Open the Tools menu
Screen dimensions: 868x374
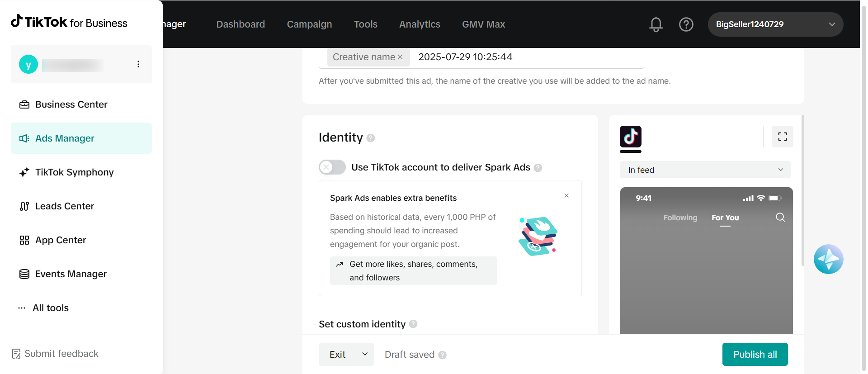pos(366,24)
